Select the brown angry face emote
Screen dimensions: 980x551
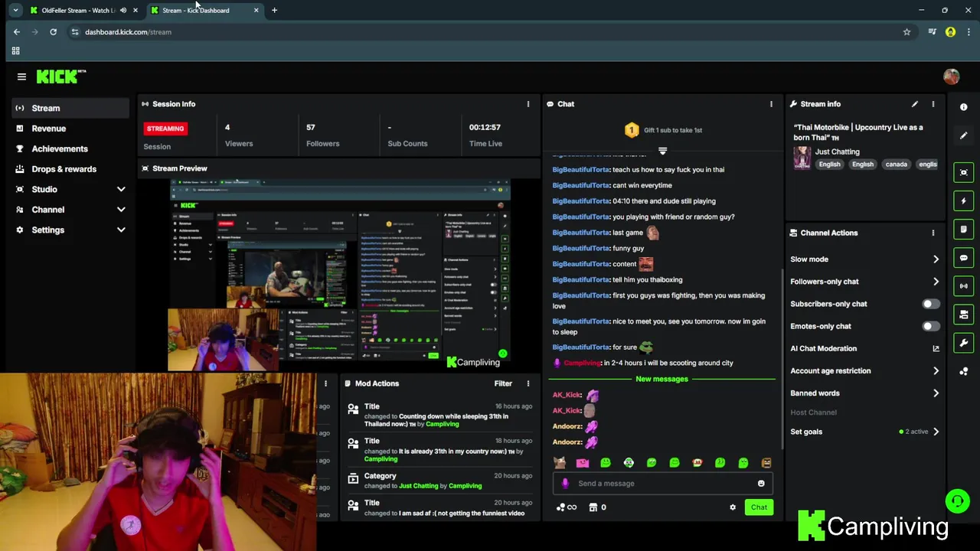coord(766,463)
